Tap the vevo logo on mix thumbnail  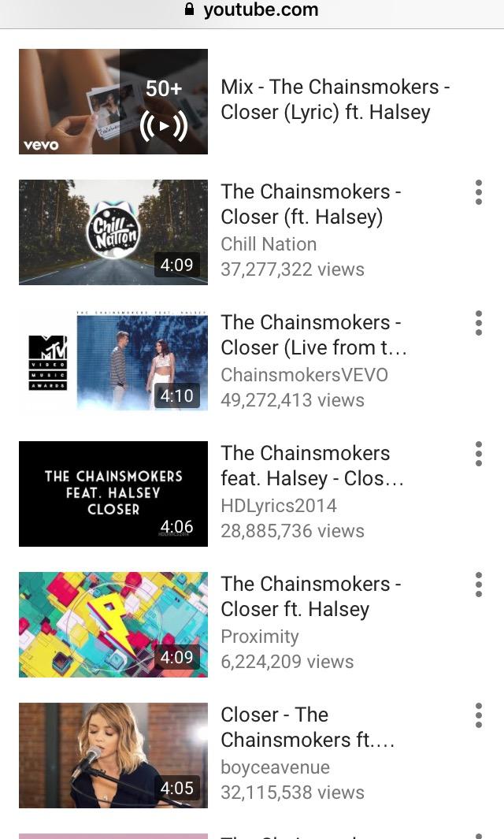pos(41,145)
